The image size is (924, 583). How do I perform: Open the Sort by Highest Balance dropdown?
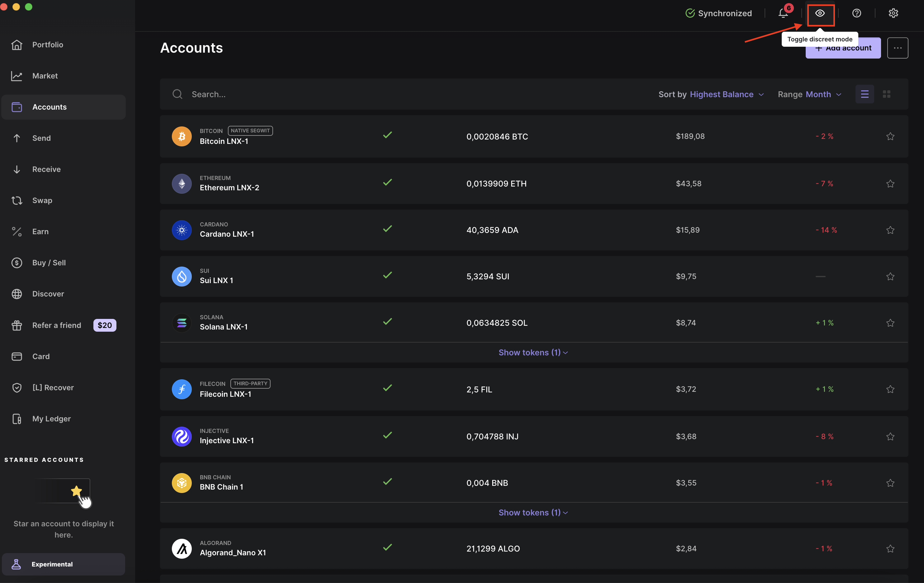click(722, 94)
